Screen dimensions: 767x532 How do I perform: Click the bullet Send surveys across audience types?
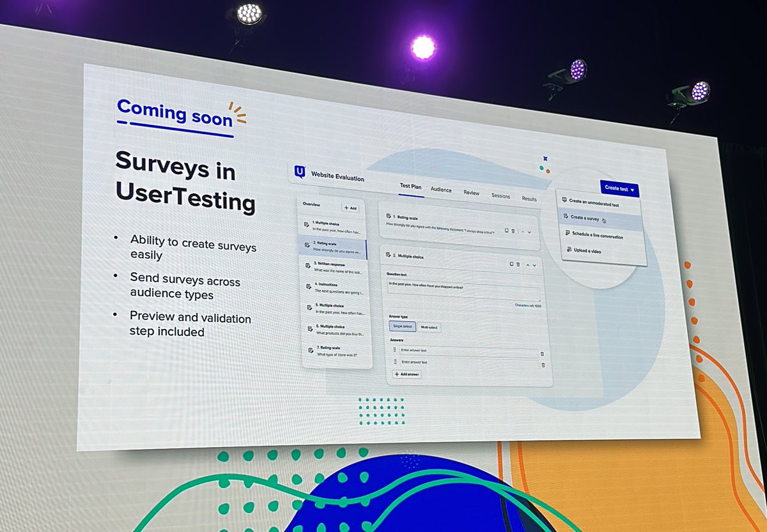pos(185,285)
